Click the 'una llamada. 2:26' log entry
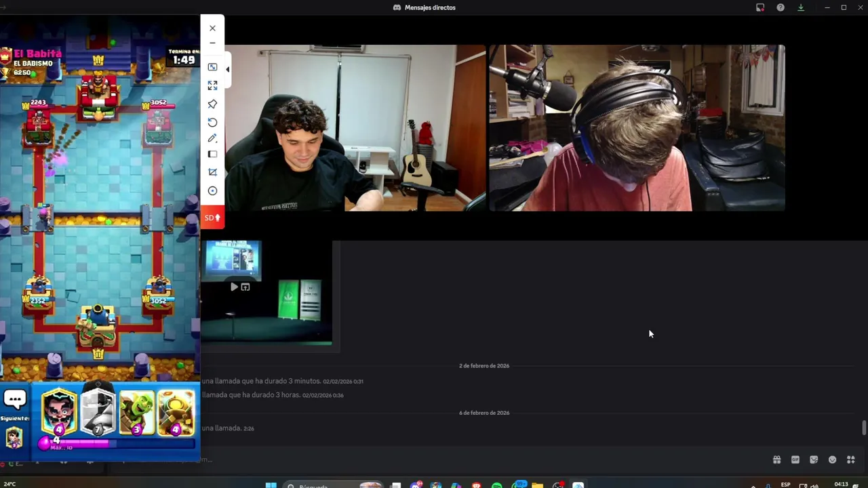The image size is (868, 488). click(228, 428)
